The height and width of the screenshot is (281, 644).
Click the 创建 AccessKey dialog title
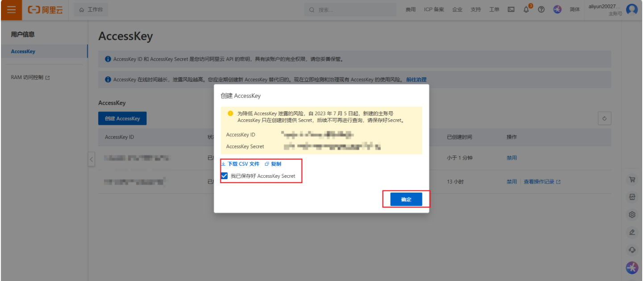[x=241, y=96]
